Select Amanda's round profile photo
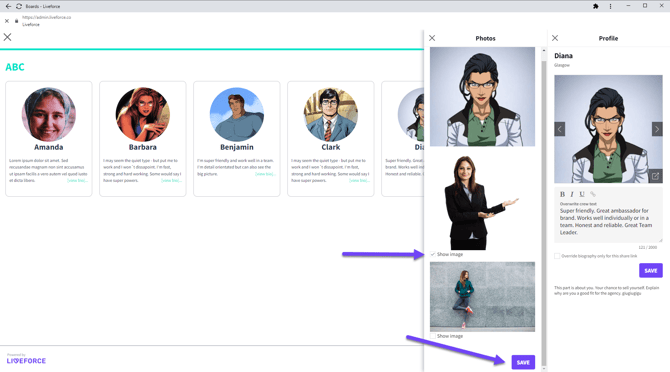 click(x=49, y=114)
